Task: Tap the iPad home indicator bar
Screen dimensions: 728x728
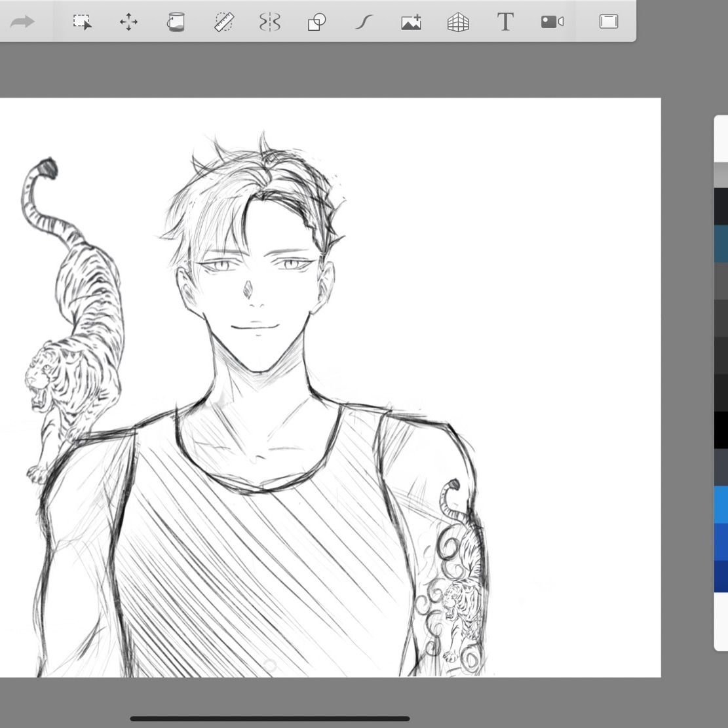Action: (x=270, y=719)
